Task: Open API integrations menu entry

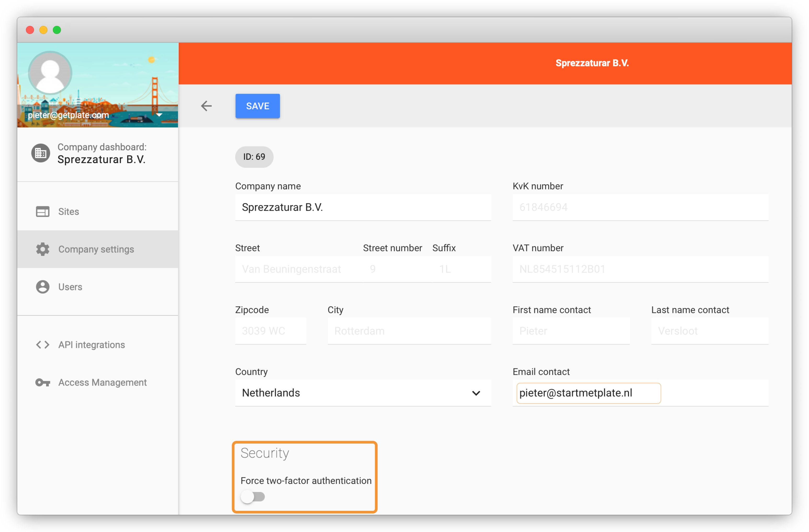Action: (98, 345)
